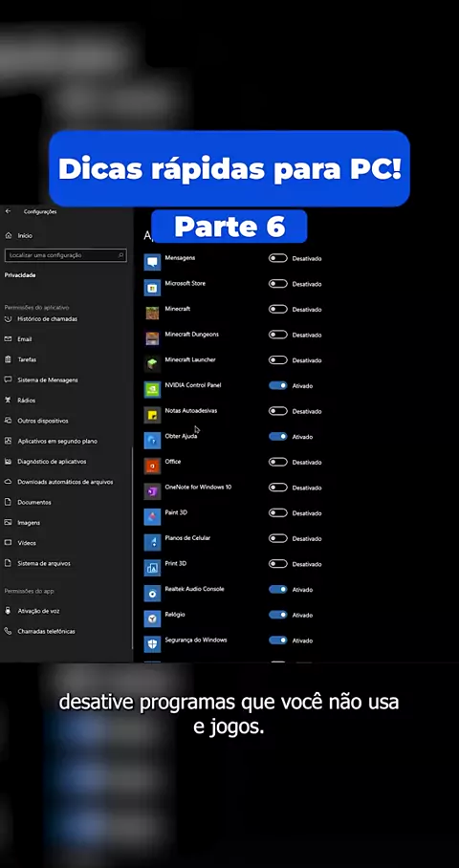Viewport: 459px width, 868px height.
Task: Click the Segurança do Windows icon
Action: (x=152, y=643)
